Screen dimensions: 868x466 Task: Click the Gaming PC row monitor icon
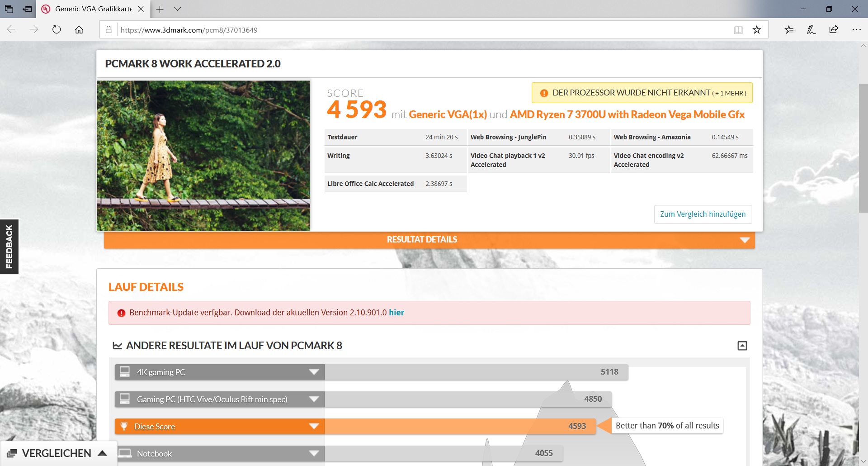click(124, 399)
